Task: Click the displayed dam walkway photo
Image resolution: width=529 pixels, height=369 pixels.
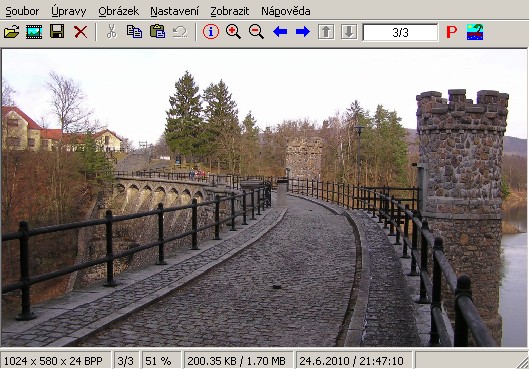Action: (x=264, y=198)
